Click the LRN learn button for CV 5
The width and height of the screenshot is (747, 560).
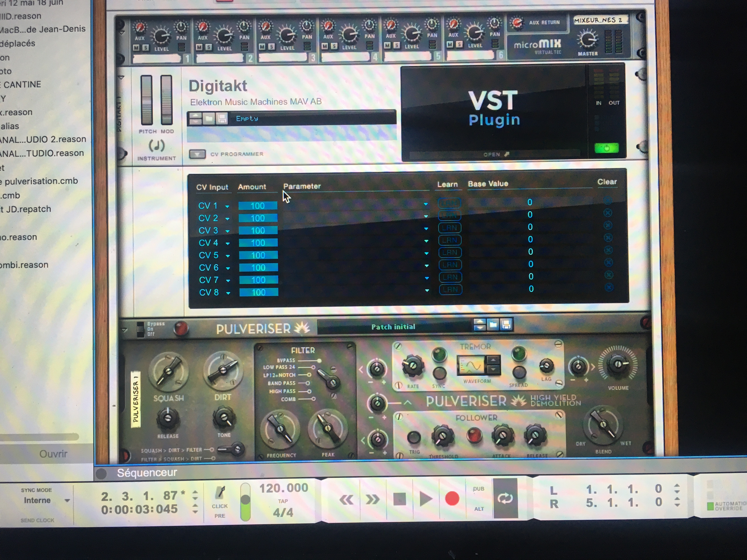(x=450, y=252)
